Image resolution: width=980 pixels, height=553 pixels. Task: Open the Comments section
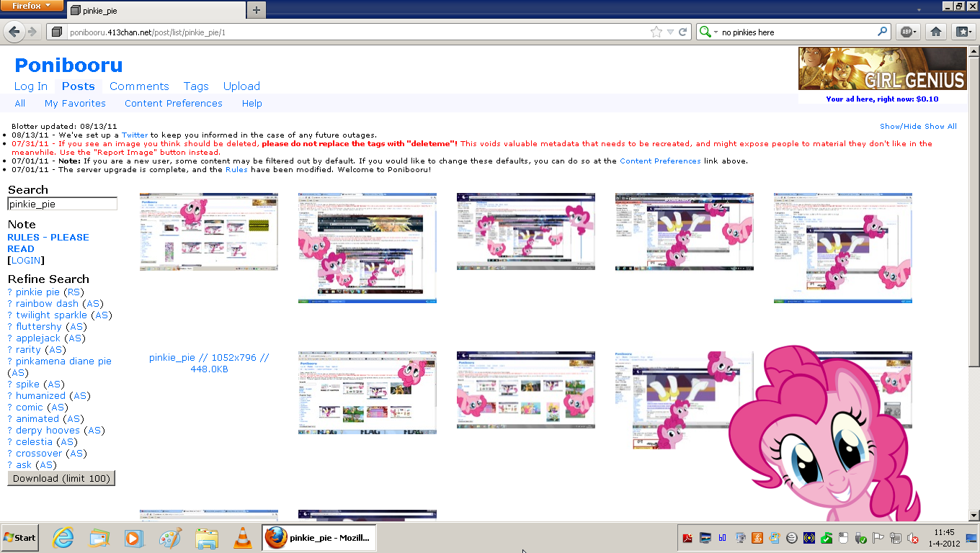pos(139,86)
